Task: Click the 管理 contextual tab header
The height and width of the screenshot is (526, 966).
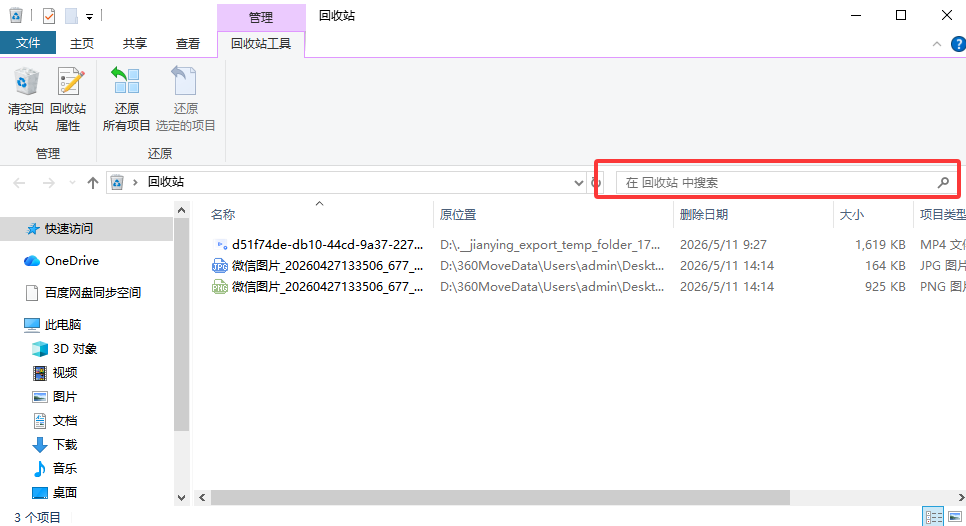Action: (x=261, y=17)
